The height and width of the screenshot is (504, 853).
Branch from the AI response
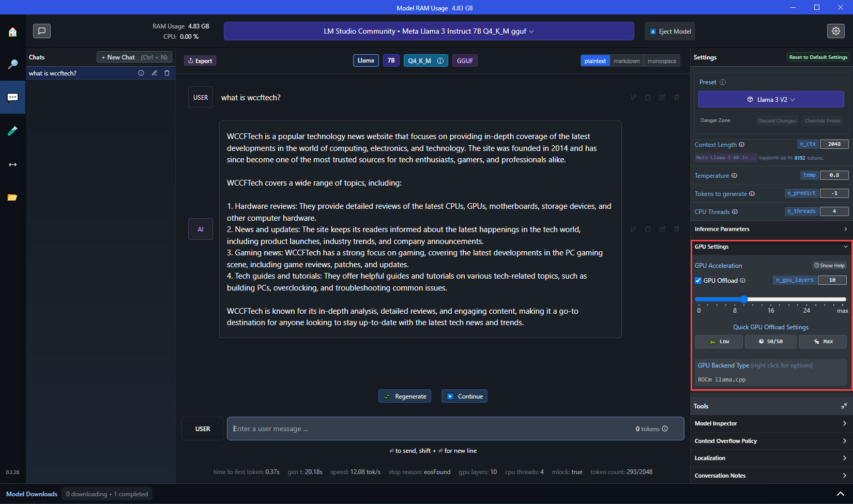633,229
